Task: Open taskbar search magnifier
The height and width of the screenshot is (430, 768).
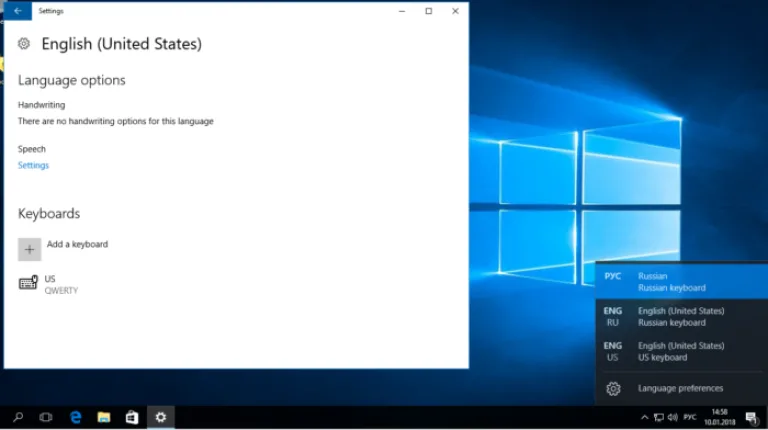Action: click(x=18, y=417)
